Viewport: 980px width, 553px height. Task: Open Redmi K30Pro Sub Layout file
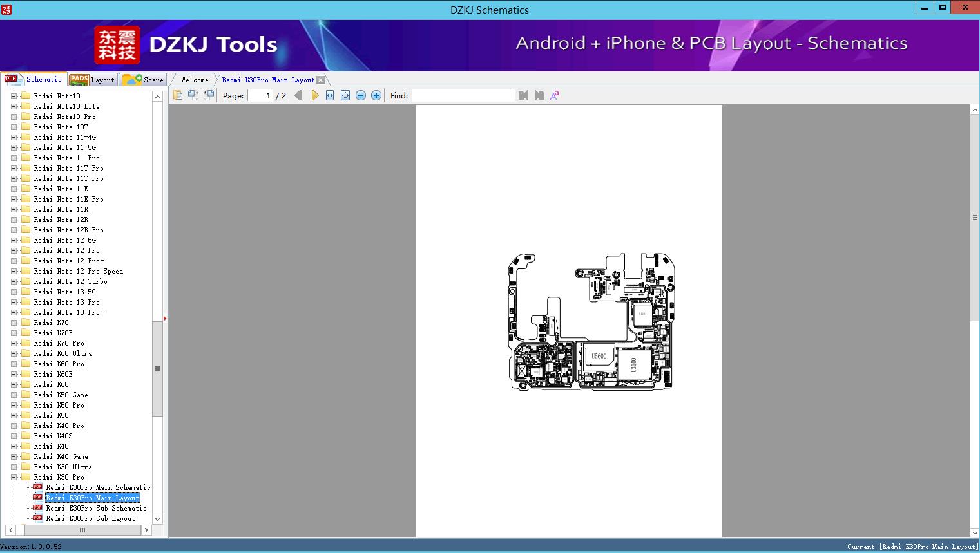coord(90,518)
